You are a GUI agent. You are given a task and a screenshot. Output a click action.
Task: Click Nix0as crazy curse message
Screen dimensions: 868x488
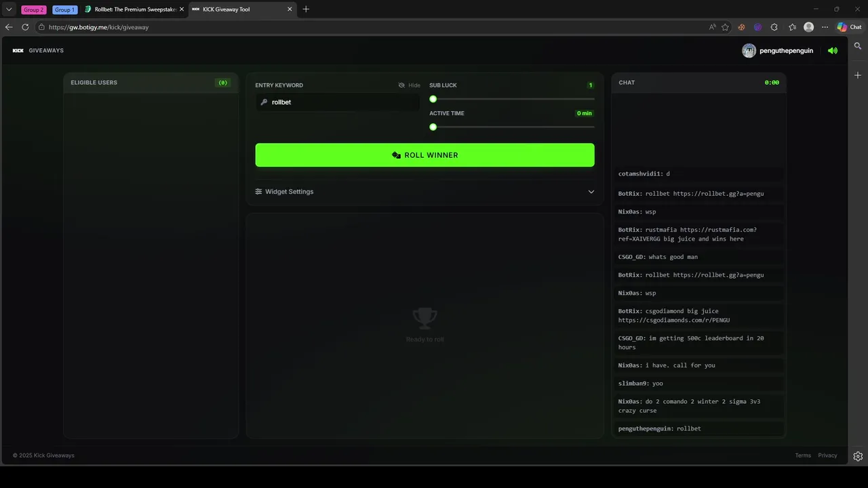(x=698, y=406)
